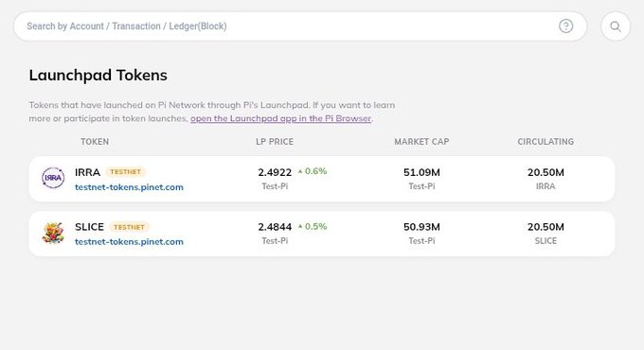Click the Launchpad Tokens heading

coord(98,76)
